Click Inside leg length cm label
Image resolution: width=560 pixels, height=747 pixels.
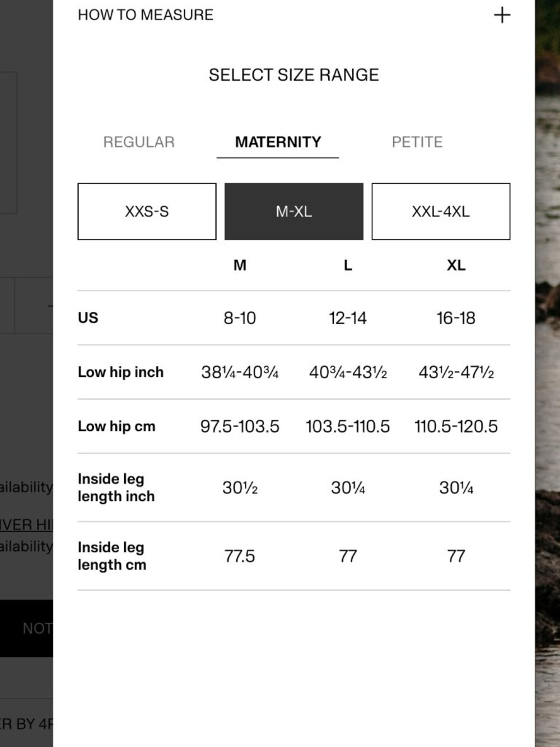[x=112, y=556]
